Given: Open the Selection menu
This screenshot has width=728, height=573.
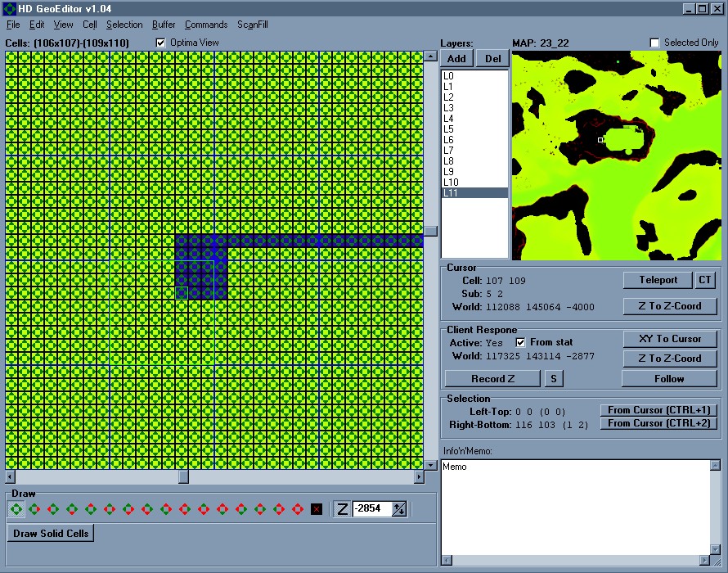Looking at the screenshot, I should [x=124, y=25].
